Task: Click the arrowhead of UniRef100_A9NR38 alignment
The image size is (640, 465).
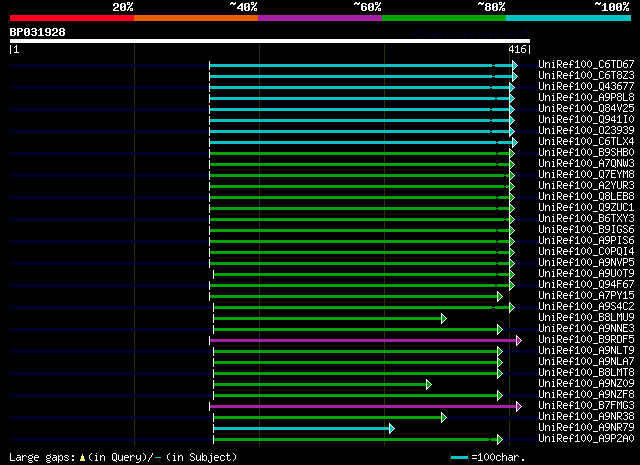Action: coord(444,417)
